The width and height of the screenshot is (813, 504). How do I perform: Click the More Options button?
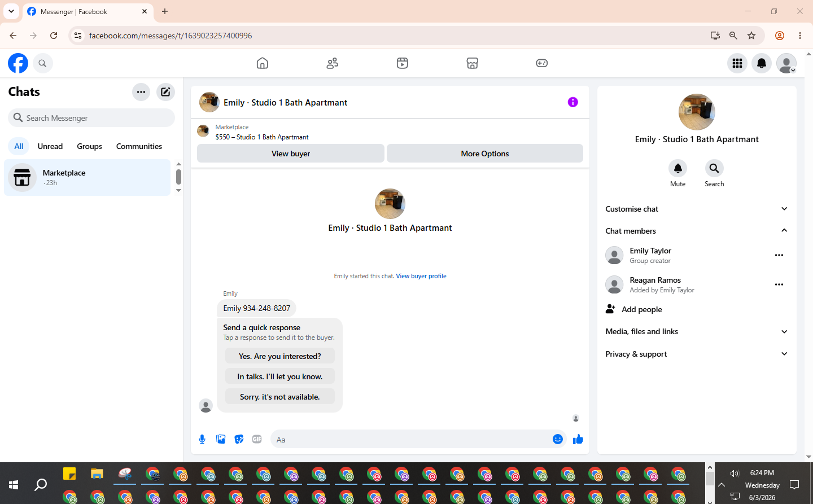coord(485,154)
